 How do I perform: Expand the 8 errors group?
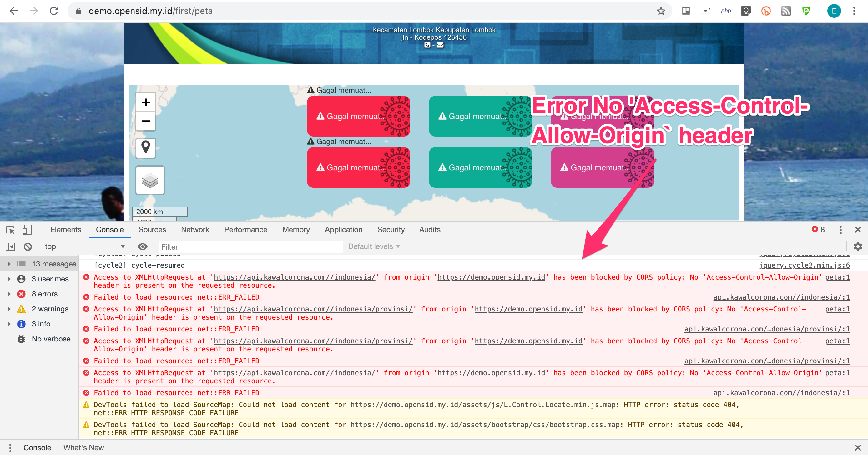(x=9, y=294)
